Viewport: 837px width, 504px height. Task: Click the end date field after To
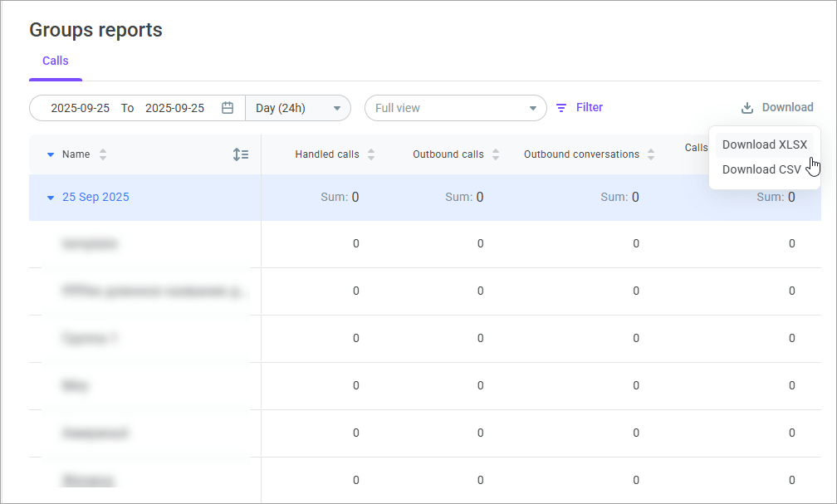pyautogui.click(x=174, y=108)
